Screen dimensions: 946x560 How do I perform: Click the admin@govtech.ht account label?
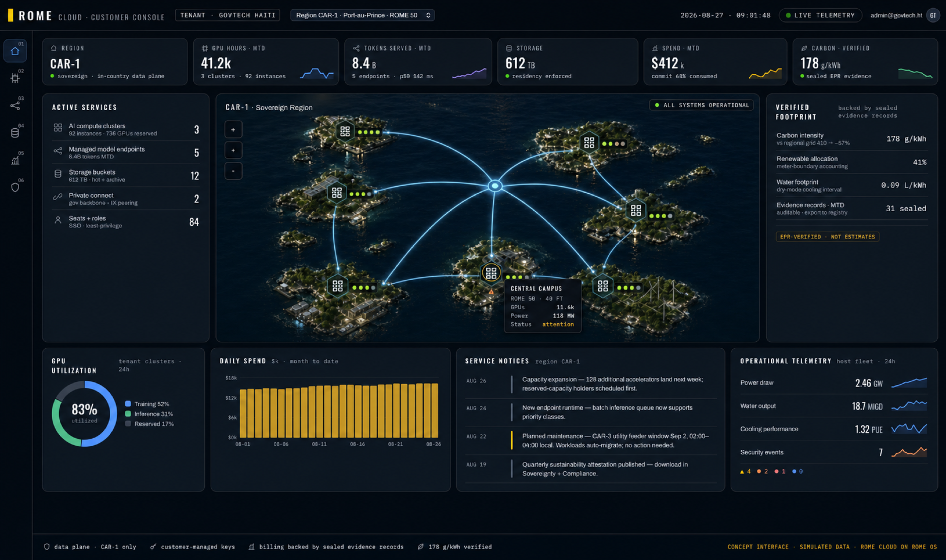click(x=896, y=16)
